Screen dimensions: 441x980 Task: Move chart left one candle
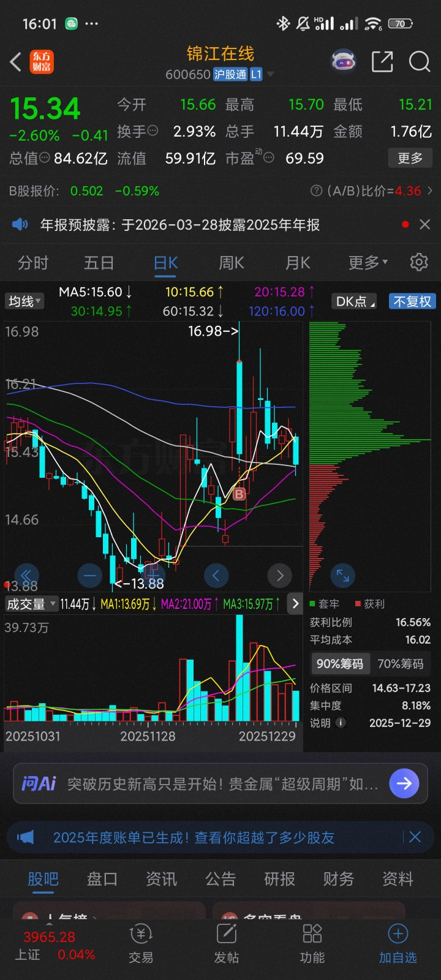216,575
